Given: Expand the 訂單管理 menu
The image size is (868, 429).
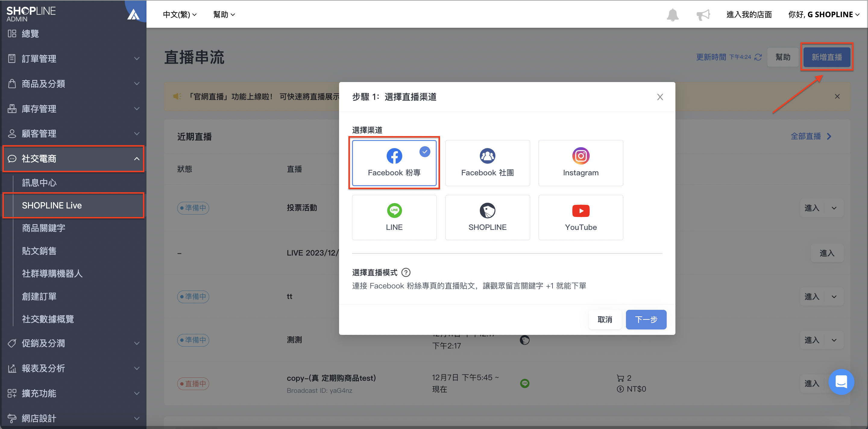Looking at the screenshot, I should pyautogui.click(x=73, y=59).
